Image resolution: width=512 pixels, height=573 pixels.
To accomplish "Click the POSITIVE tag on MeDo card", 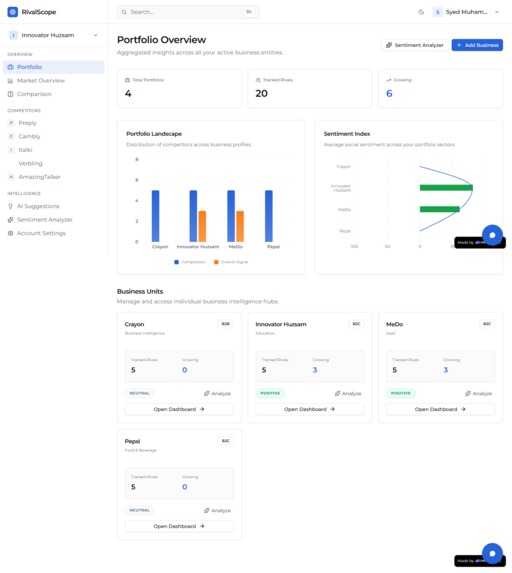I will 401,393.
